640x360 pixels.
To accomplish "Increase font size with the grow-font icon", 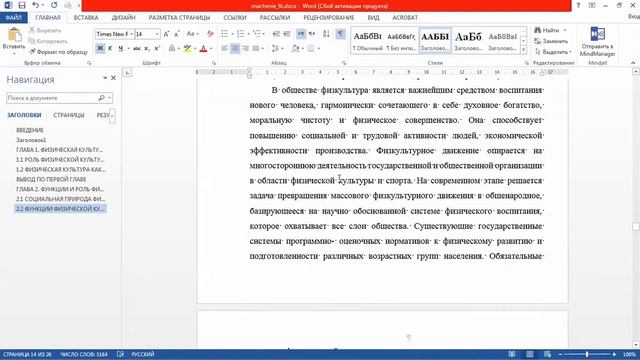I will pyautogui.click(x=167, y=34).
